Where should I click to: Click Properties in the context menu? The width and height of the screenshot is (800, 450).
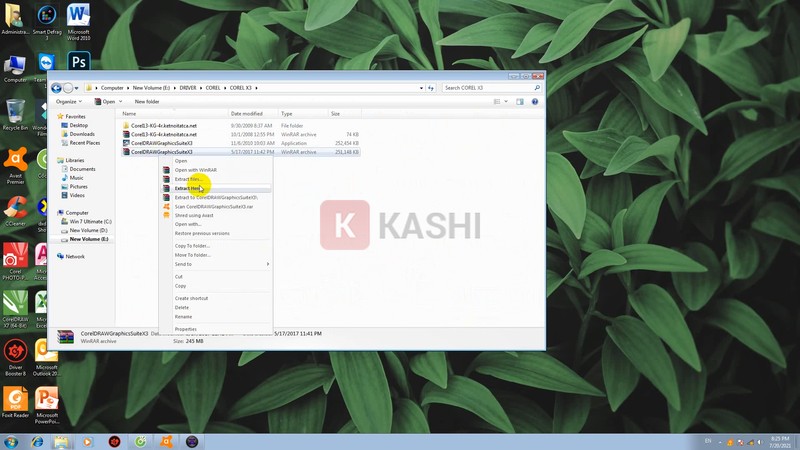[x=186, y=328]
